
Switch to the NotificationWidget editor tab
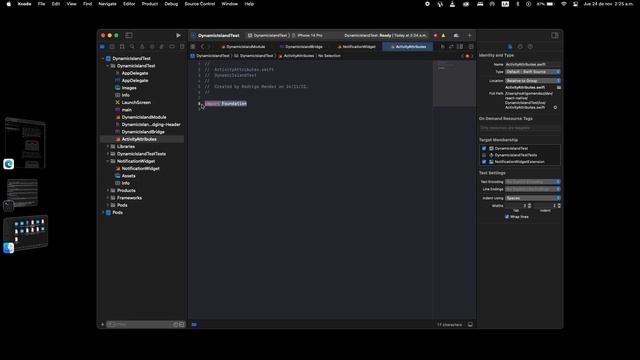coord(356,47)
